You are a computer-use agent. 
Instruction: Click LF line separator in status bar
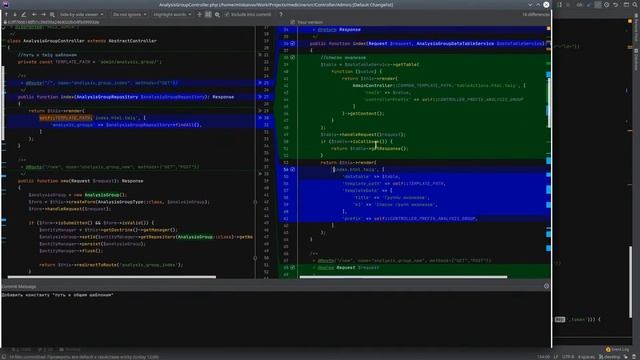point(556,357)
